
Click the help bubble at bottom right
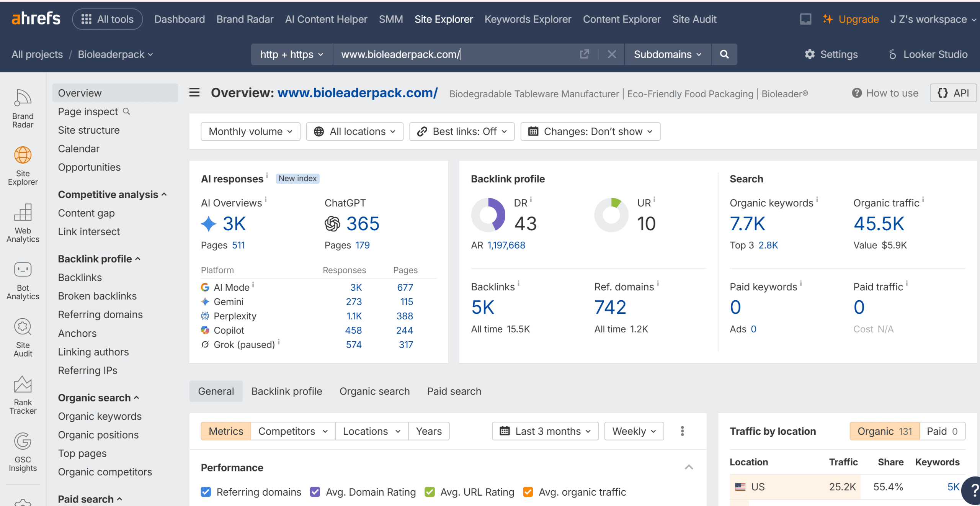972,490
